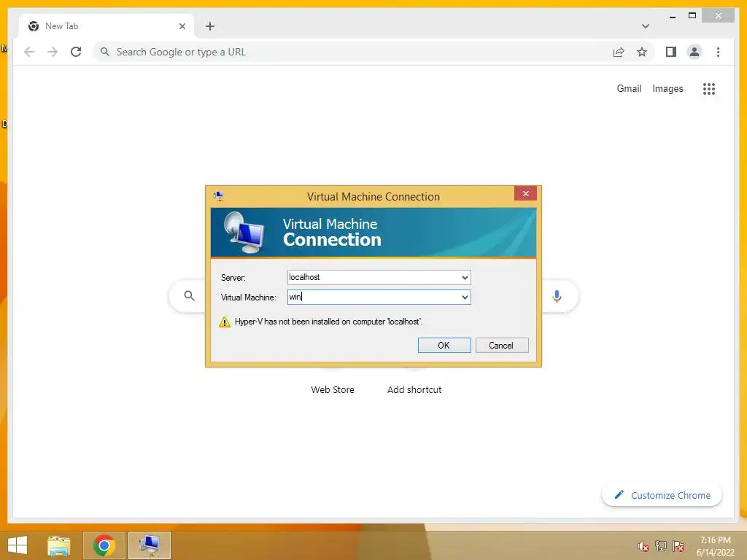747x560 pixels.
Task: Open the Gmail link
Action: point(629,88)
